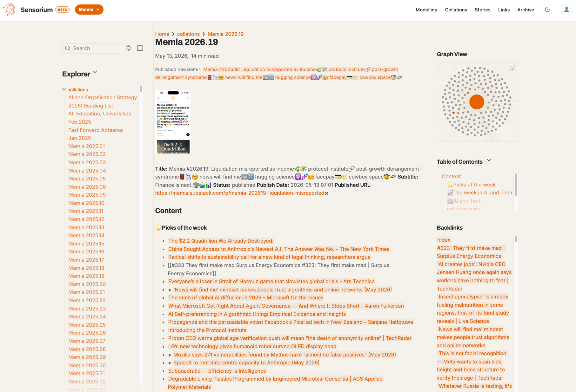This screenshot has width=576, height=392.
Task: Open 'The $2.2 Quadrillion We Already Destroyed' link
Action: coord(221,241)
